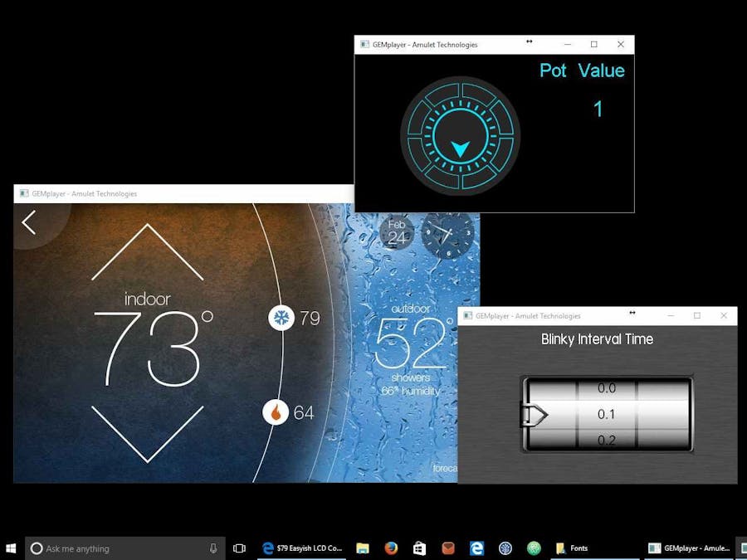Image resolution: width=747 pixels, height=560 pixels.
Task: Select the snowflake cooling icon beside 79
Action: pyautogui.click(x=282, y=318)
